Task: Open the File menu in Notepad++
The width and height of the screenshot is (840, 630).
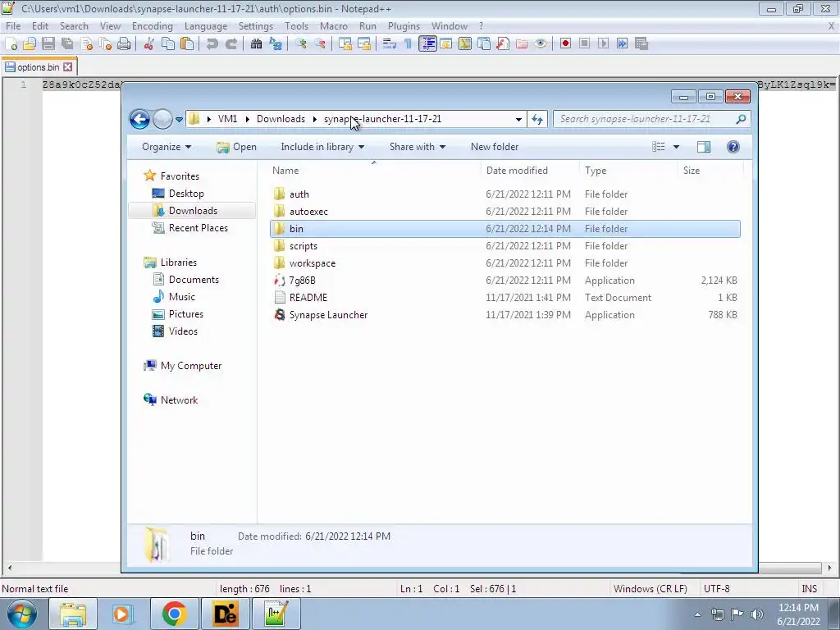Action: coord(13,26)
